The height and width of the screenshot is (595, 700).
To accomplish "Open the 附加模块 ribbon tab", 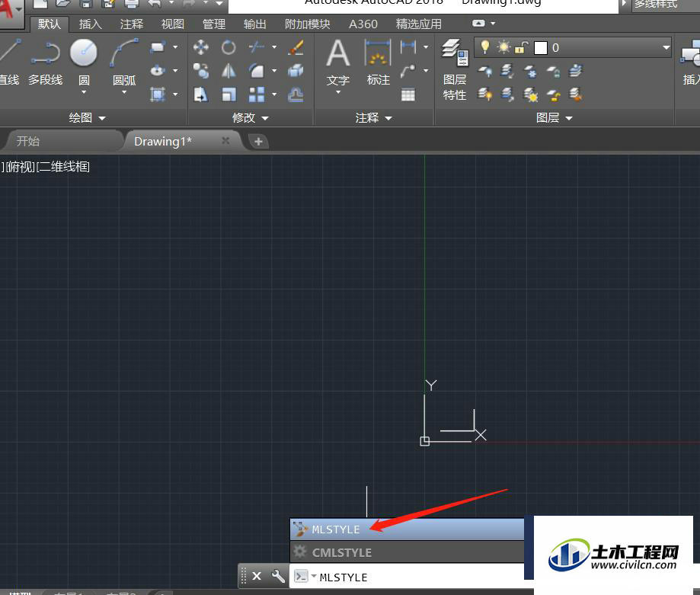I will coord(307,24).
